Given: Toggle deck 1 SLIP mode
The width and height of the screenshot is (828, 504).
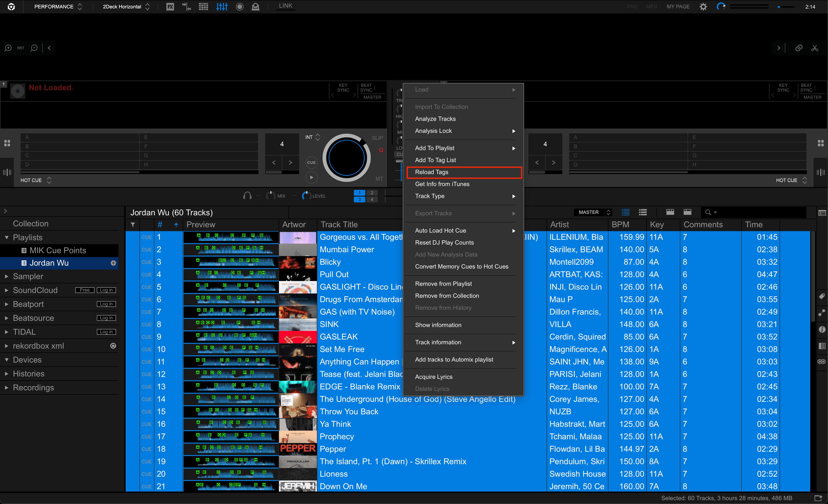Looking at the screenshot, I should click(377, 138).
